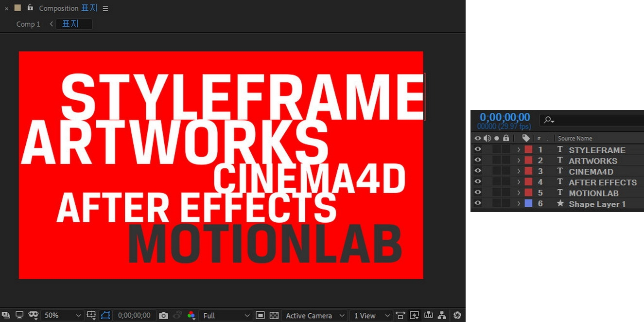644x322 pixels.
Task: Solo the ARTWORKS layer
Action: tap(496, 161)
